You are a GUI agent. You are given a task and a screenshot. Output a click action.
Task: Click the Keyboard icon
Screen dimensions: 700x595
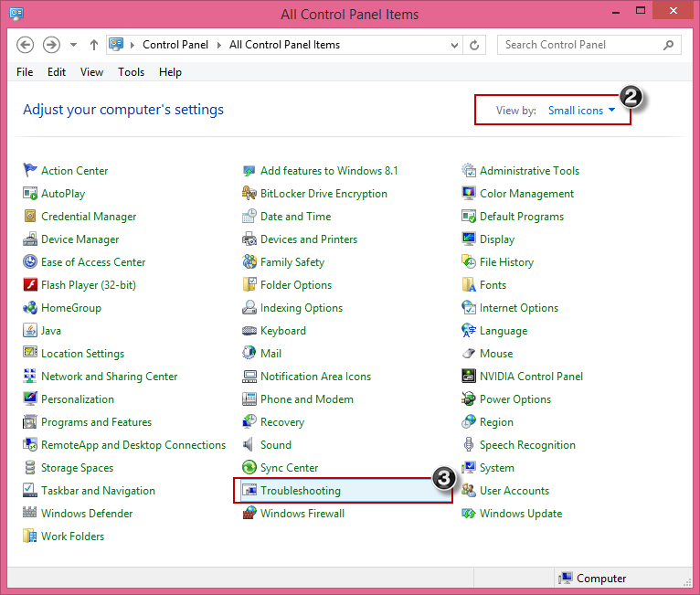tap(249, 330)
